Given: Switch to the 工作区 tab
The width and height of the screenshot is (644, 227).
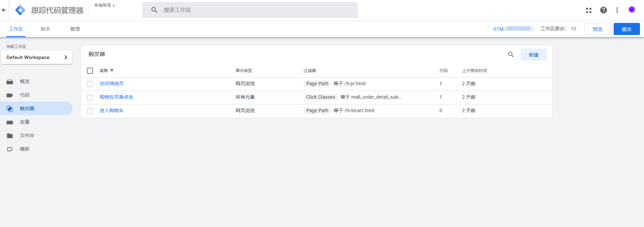Looking at the screenshot, I should (x=16, y=29).
